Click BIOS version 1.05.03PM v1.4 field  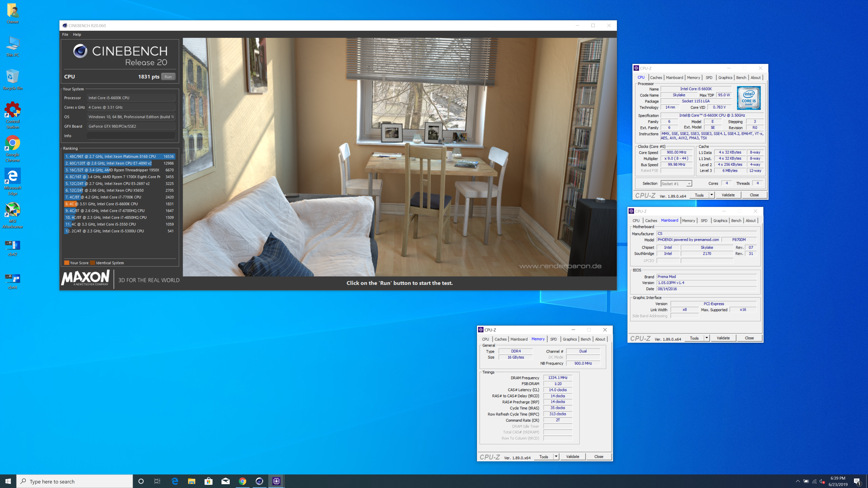point(707,283)
